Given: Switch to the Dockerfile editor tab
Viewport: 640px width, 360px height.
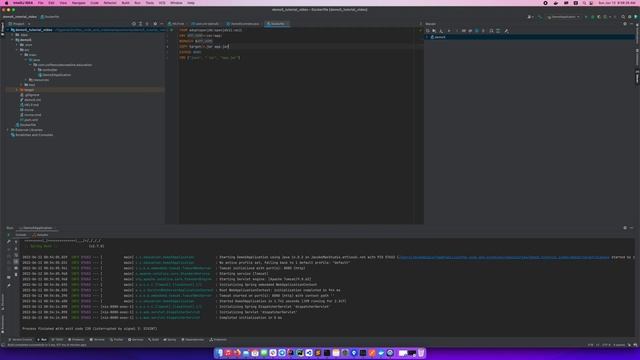Looking at the screenshot, I should [277, 24].
